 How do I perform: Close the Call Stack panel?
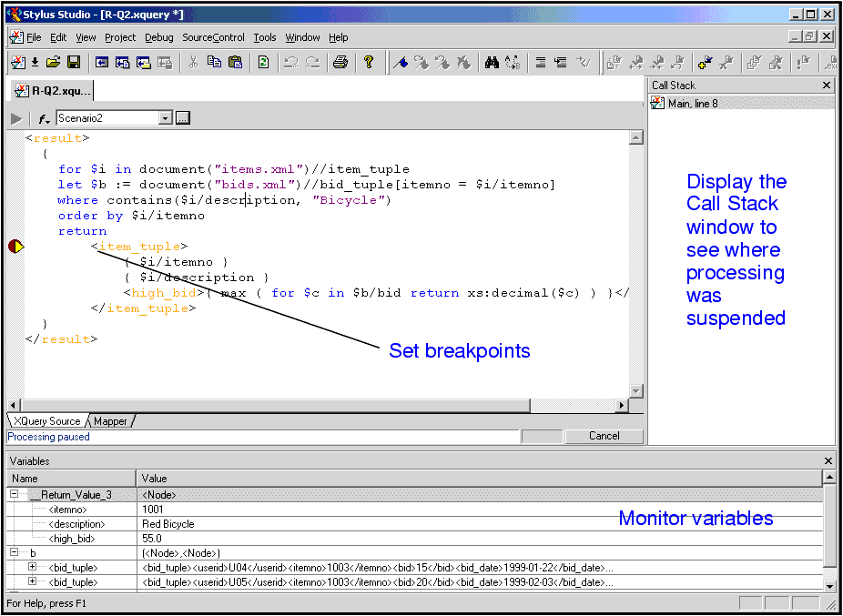[827, 86]
